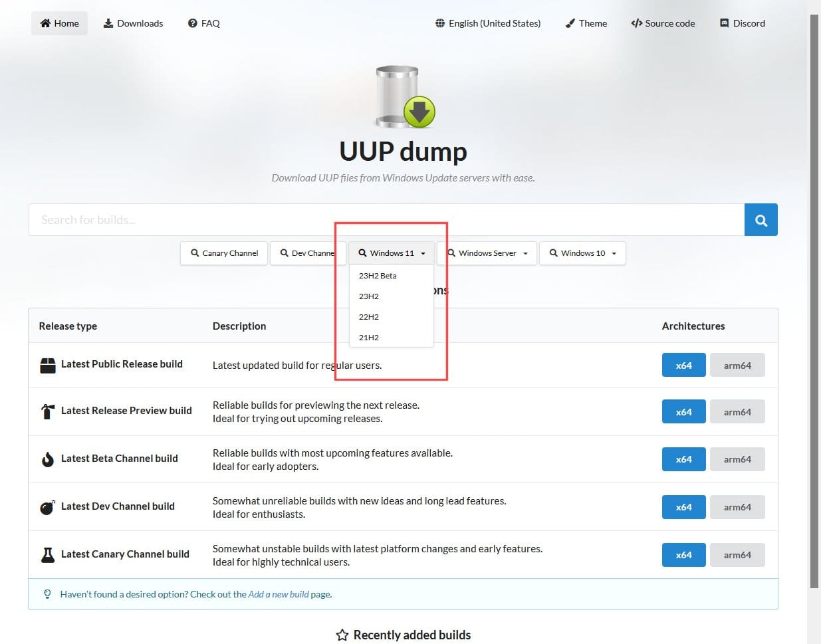821x644 pixels.
Task: Choose x64 for Latest Release Preview build
Action: click(683, 412)
